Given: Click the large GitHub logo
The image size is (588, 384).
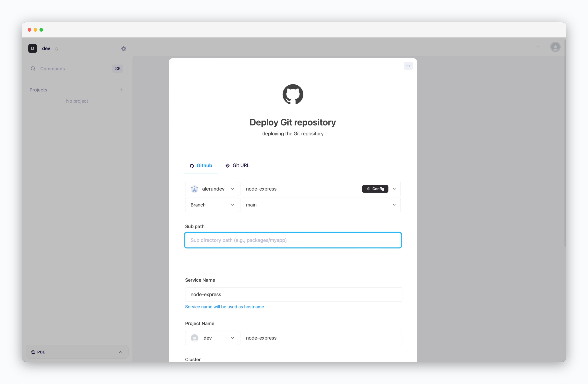Looking at the screenshot, I should pos(293,94).
